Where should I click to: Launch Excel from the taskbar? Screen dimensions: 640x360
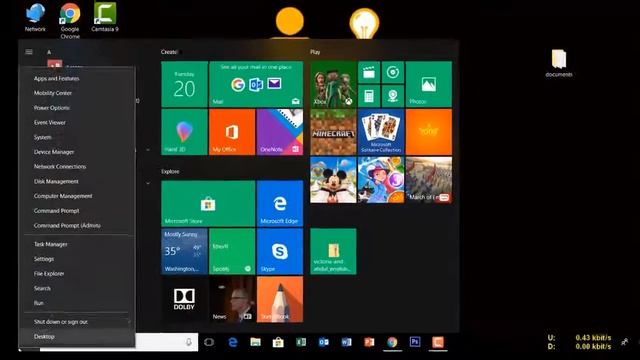coord(301,342)
